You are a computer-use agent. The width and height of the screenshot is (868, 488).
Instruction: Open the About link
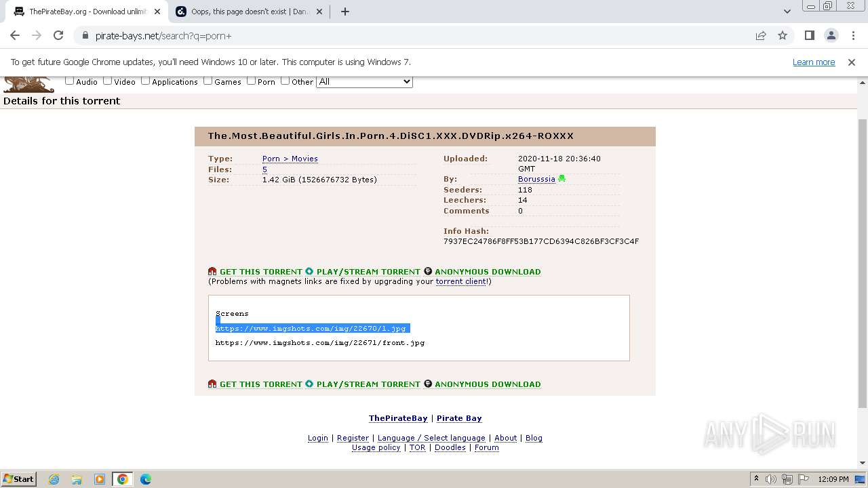click(x=505, y=438)
